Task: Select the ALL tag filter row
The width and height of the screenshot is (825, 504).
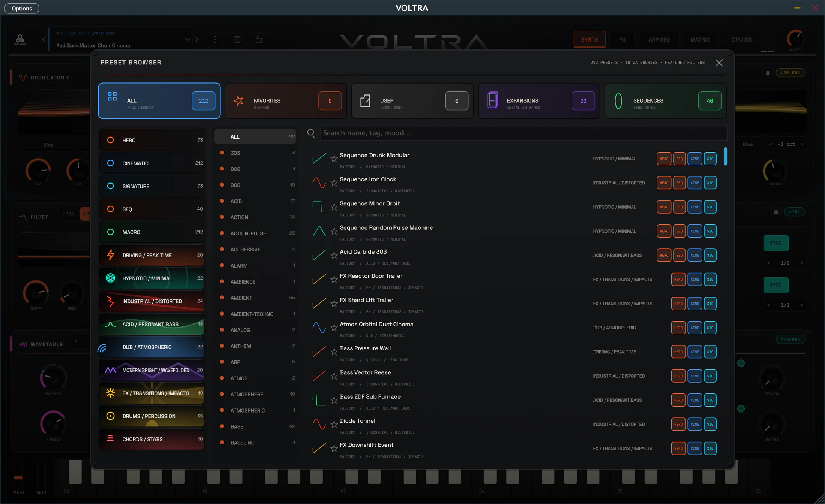Action: coord(255,137)
